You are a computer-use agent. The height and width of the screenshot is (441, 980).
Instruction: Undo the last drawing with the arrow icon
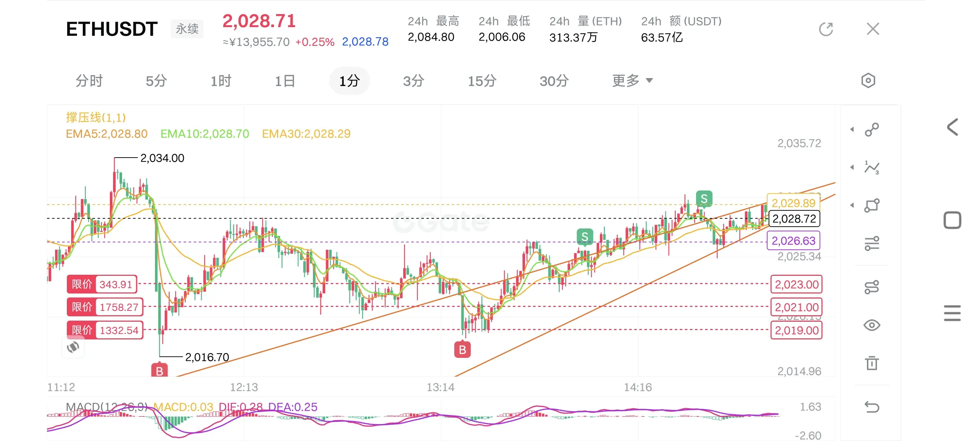coord(872,407)
